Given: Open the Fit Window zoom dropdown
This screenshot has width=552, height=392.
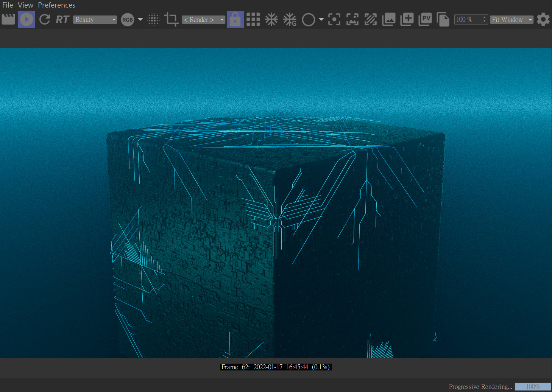Looking at the screenshot, I should pyautogui.click(x=511, y=20).
